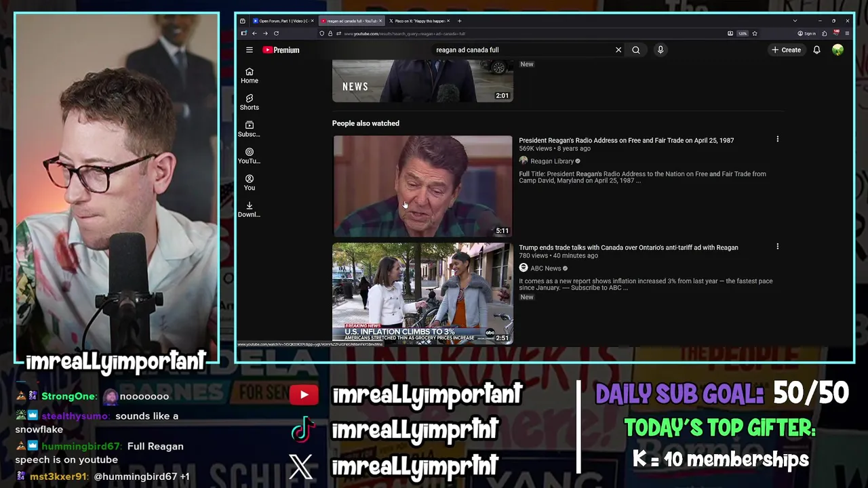
Task: Search with your voice microphone button
Action: (x=660, y=50)
